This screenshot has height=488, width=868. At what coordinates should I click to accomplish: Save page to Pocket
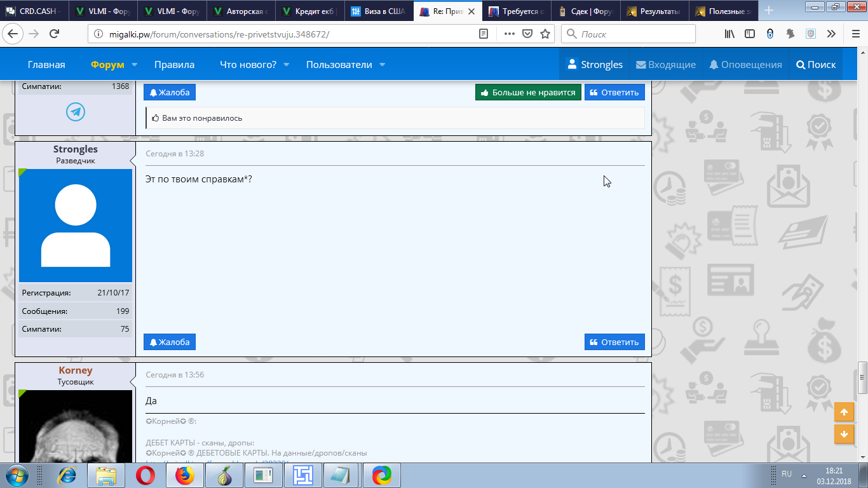coord(527,34)
